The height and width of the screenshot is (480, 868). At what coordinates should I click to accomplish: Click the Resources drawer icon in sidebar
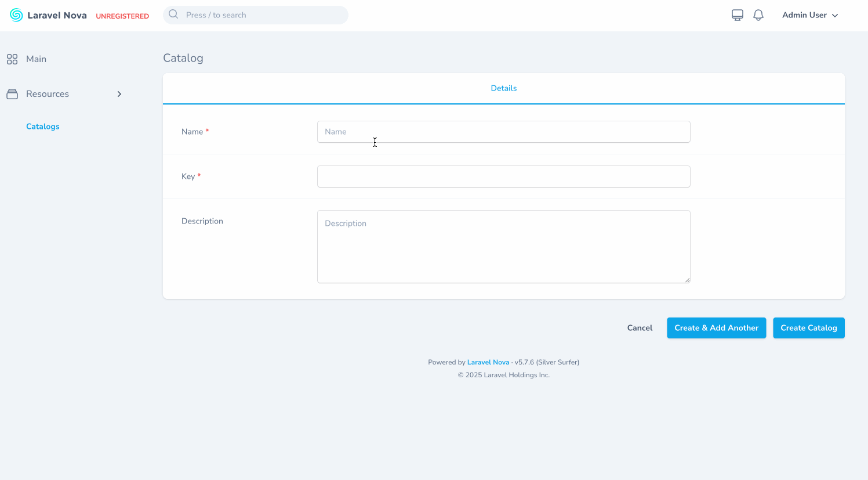pyautogui.click(x=12, y=93)
